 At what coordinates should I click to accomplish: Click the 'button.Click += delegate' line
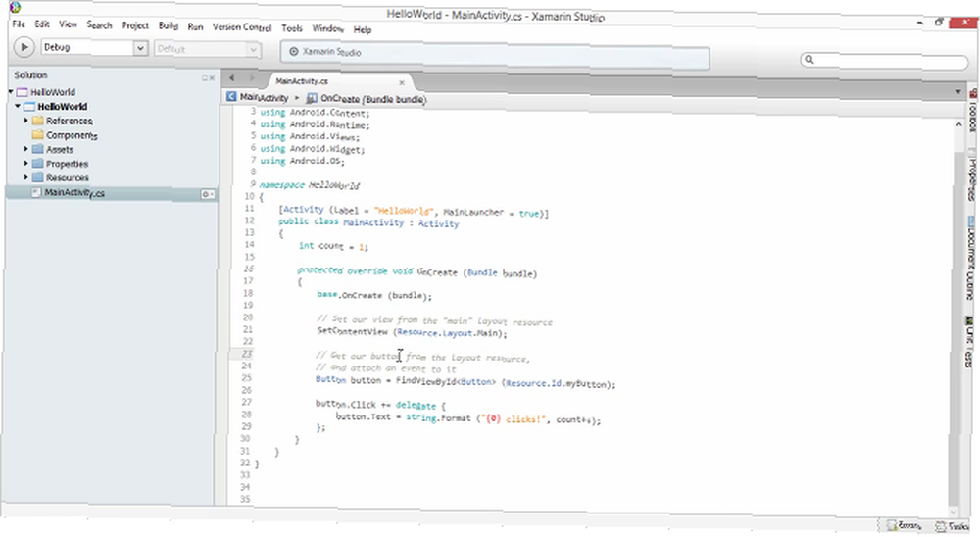380,405
